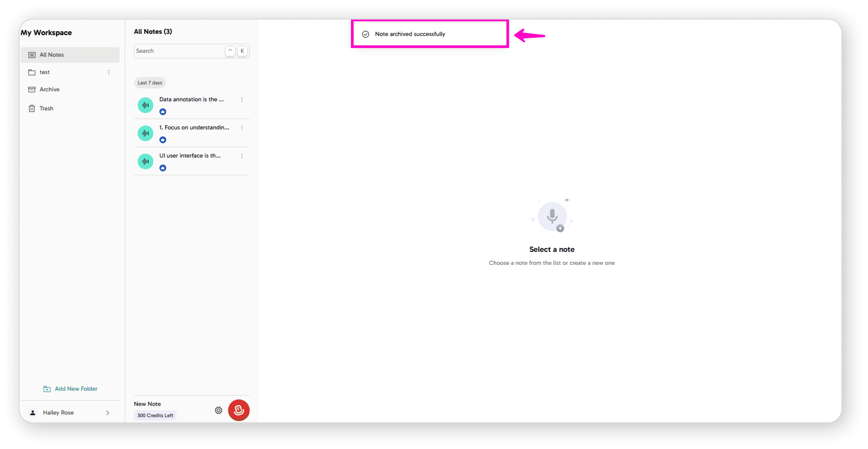This screenshot has width=868, height=449.
Task: Click the red record button near New Note
Action: (239, 410)
